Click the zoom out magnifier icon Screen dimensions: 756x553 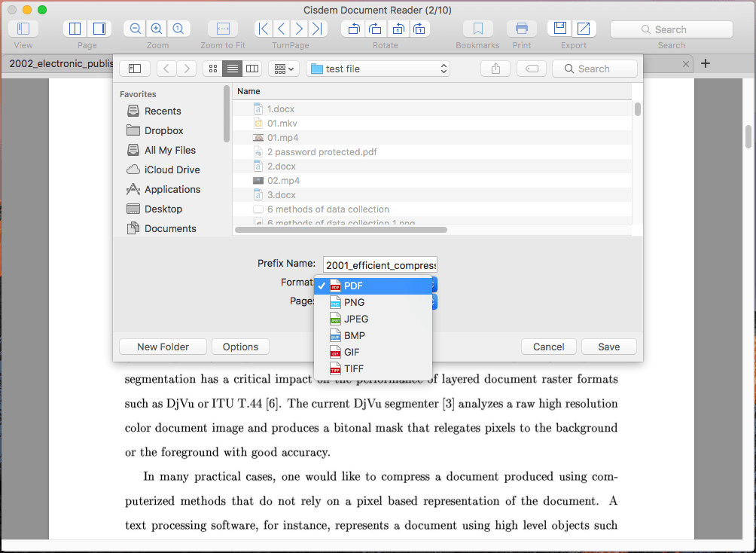click(135, 29)
